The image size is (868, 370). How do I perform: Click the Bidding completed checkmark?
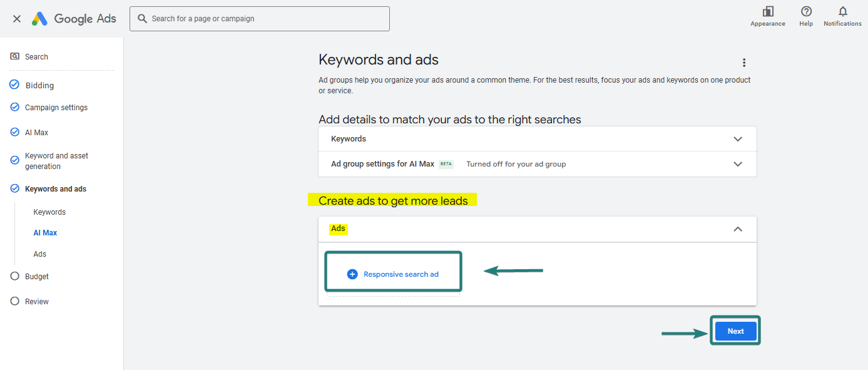[x=14, y=85]
